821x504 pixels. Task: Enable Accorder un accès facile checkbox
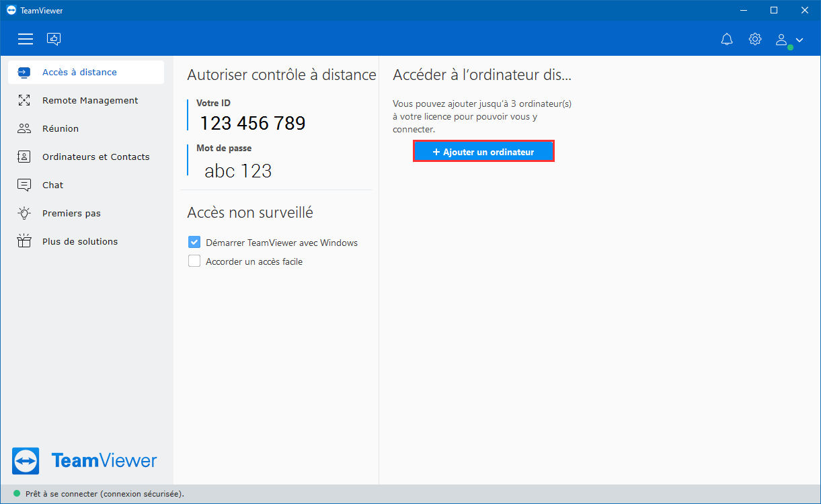(x=194, y=261)
